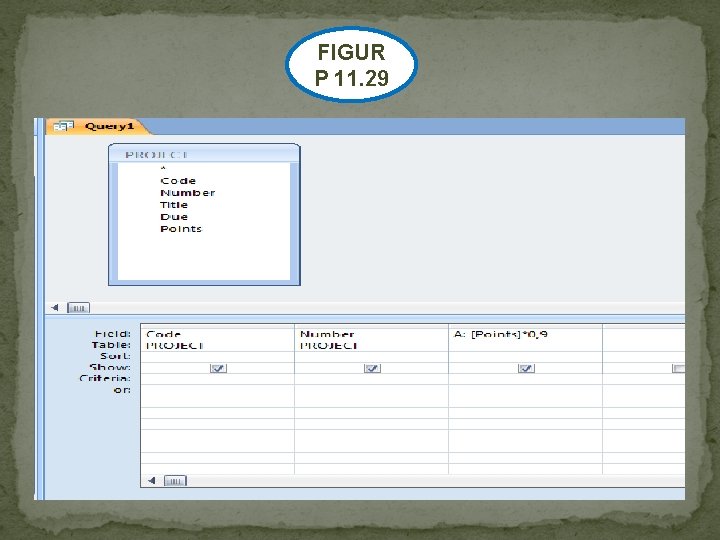This screenshot has height=540, width=720.
Task: Uncheck the Show box for Code column
Action: (218, 368)
